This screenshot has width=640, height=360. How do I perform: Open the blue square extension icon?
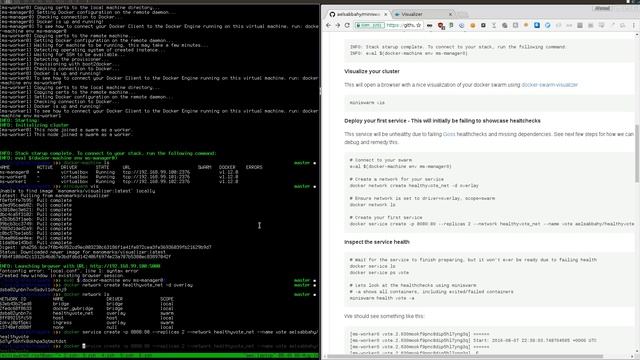537,25
